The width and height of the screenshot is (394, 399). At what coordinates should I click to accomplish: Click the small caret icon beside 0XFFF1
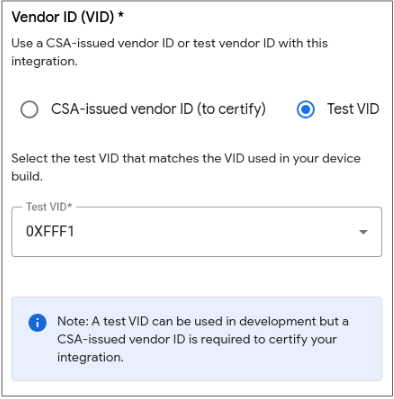coord(363,232)
